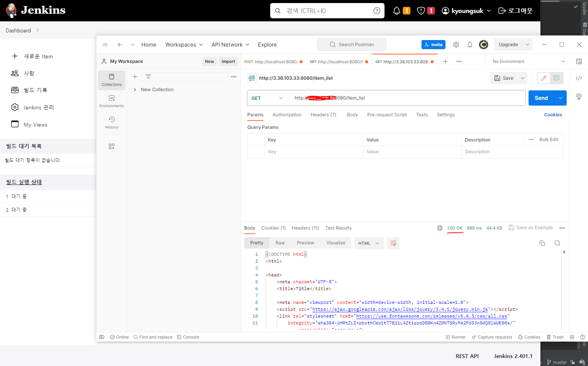Viewport: 588px width, 366px height.
Task: Open environment quick look icon
Action: coord(579,61)
